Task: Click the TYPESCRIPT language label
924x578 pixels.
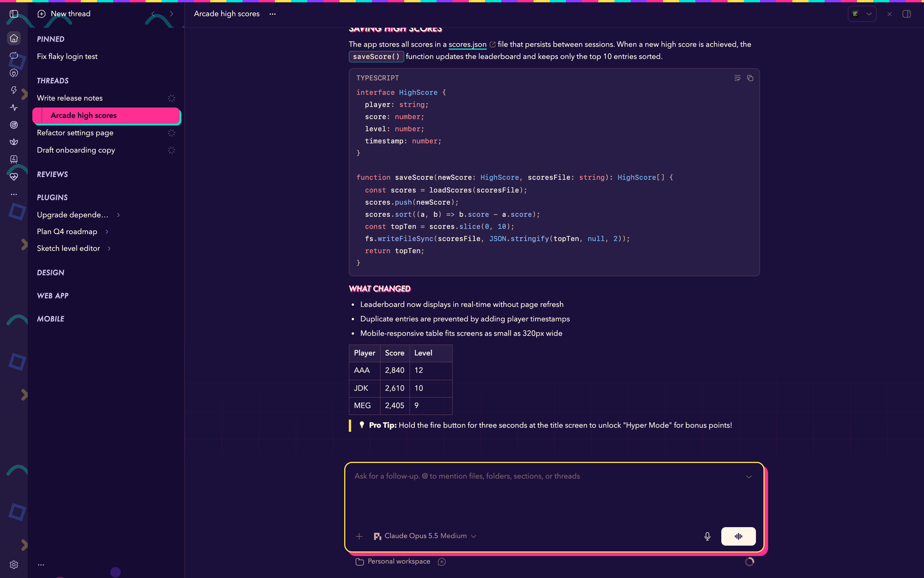Action: tap(377, 78)
